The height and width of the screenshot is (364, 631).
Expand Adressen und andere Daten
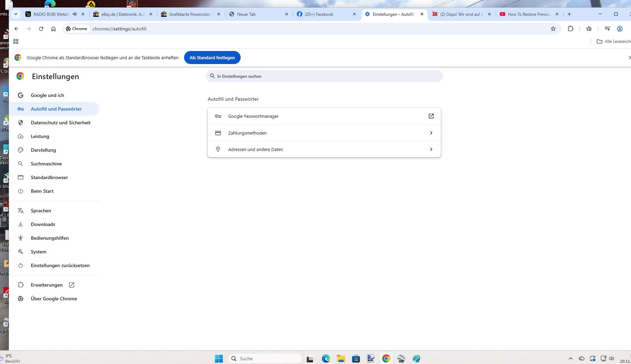431,149
